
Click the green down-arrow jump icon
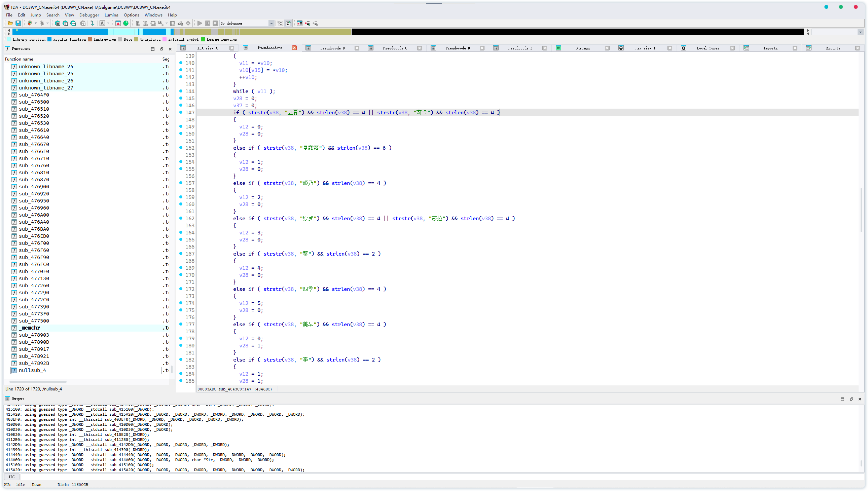92,23
